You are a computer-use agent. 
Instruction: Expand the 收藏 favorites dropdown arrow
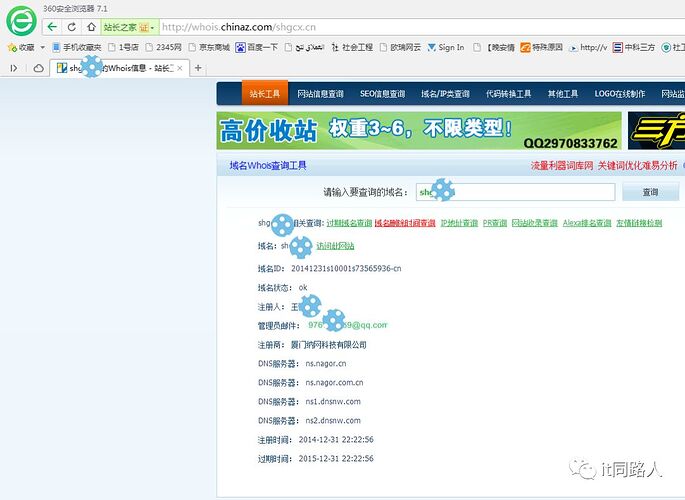pos(41,47)
